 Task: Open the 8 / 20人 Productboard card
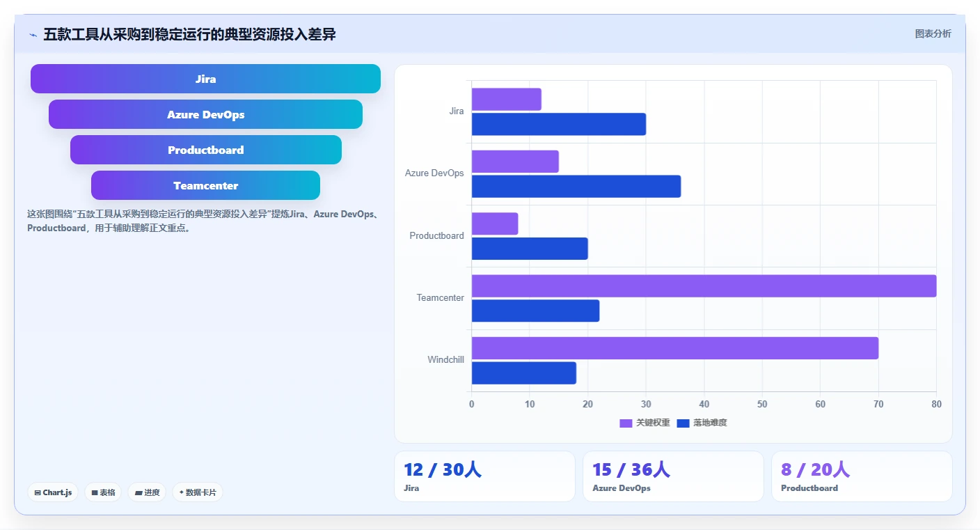coord(862,476)
